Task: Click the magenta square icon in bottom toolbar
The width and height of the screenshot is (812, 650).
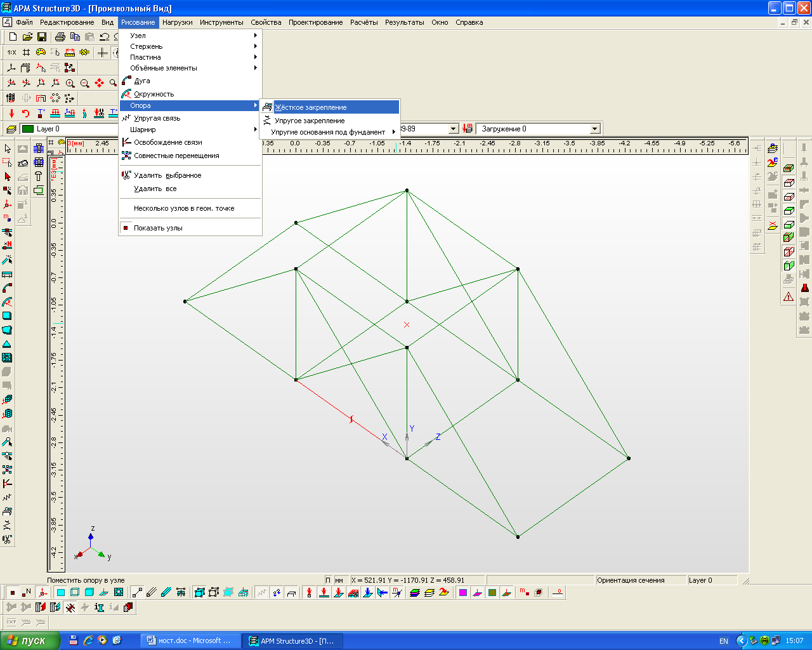Action: coord(463,592)
